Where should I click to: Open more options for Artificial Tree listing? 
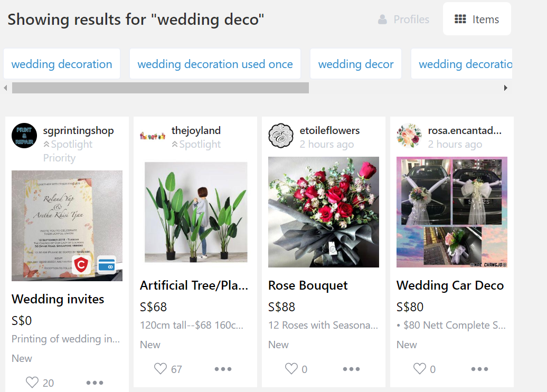coord(223,369)
